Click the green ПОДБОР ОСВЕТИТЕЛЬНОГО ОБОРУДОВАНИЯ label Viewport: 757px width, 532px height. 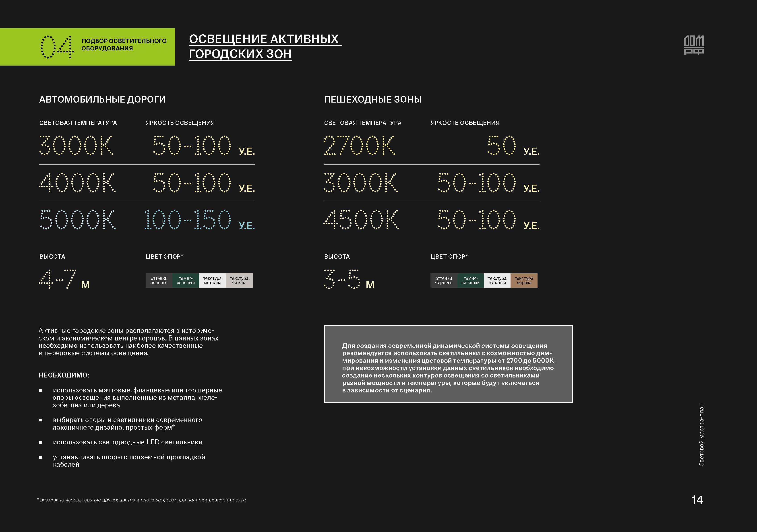(x=124, y=45)
